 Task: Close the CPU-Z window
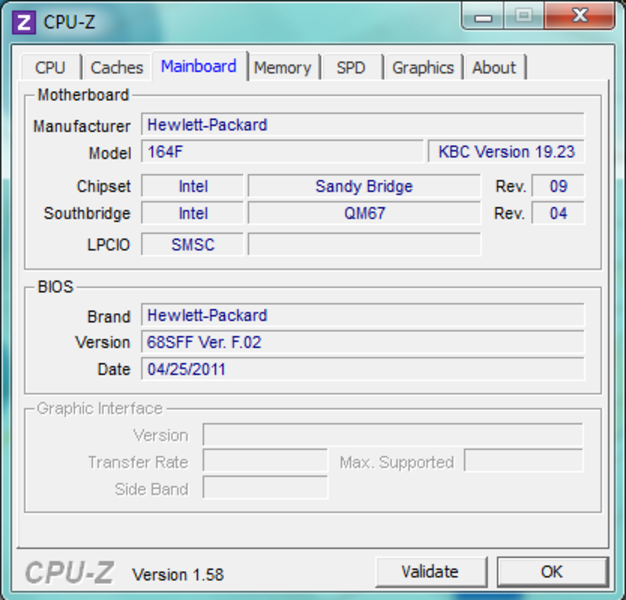click(x=580, y=16)
